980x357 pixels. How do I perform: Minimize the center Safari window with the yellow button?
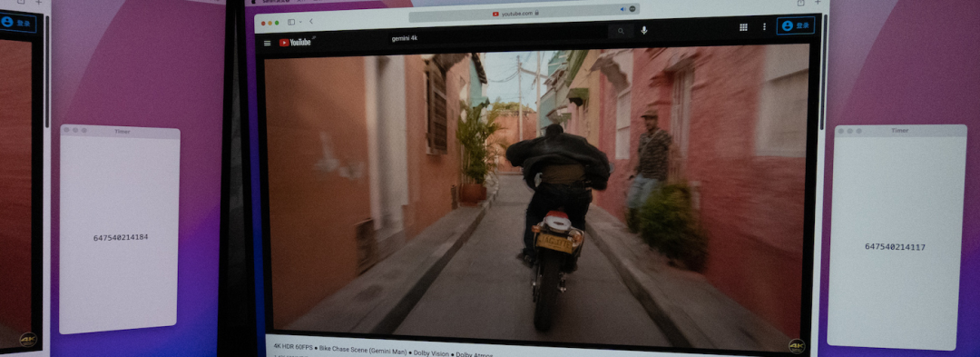(x=270, y=23)
